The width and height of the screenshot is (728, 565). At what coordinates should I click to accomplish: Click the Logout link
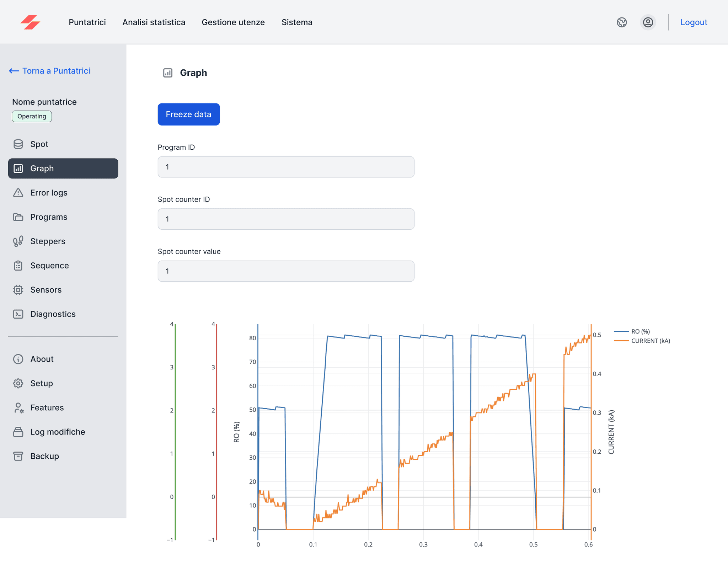tap(694, 22)
